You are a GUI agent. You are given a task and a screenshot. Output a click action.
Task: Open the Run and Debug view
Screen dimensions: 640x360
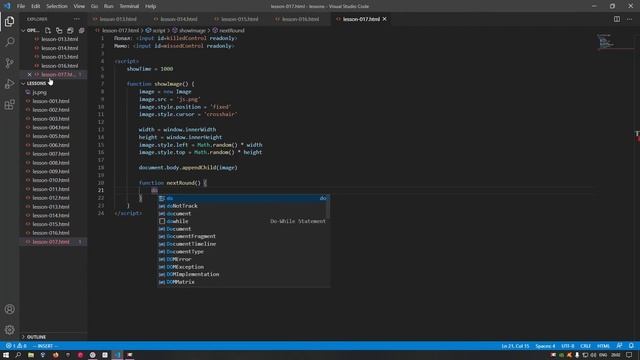pos(9,84)
